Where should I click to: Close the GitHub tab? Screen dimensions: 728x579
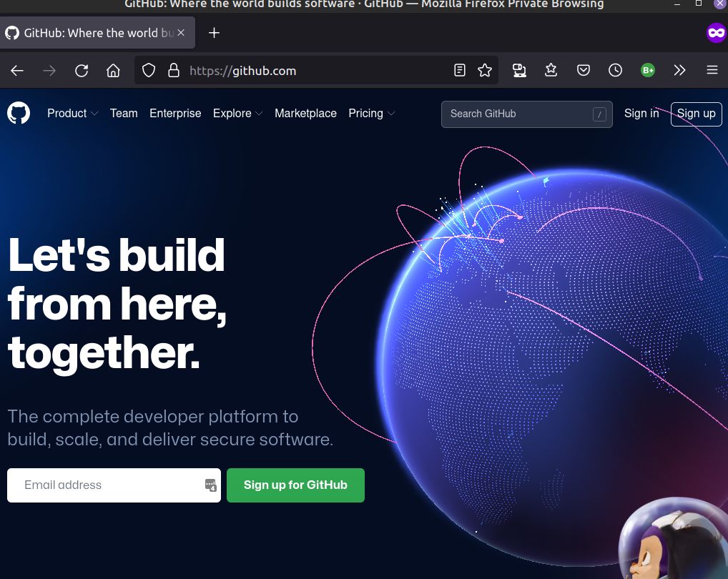point(181,32)
